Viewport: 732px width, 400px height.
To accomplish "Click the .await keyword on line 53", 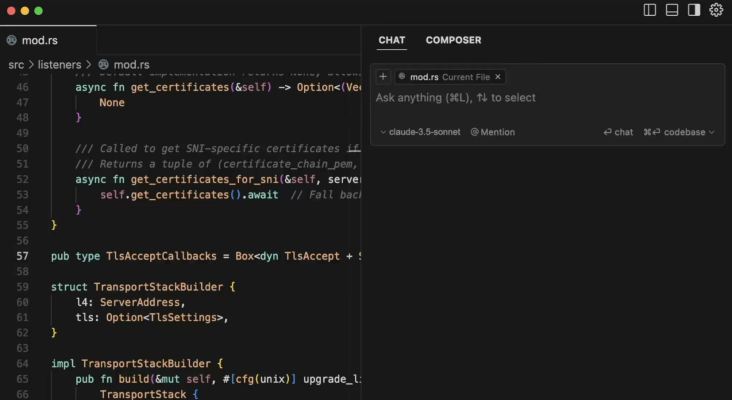I will 260,195.
